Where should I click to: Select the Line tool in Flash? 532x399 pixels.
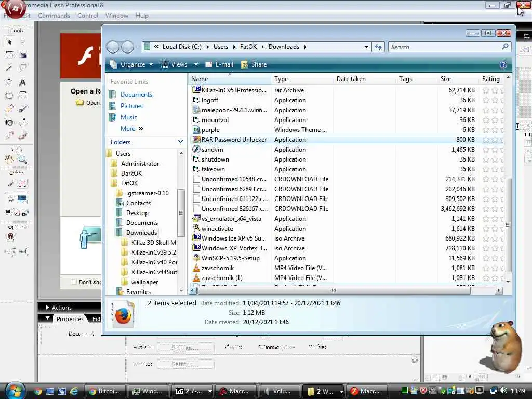[9, 68]
